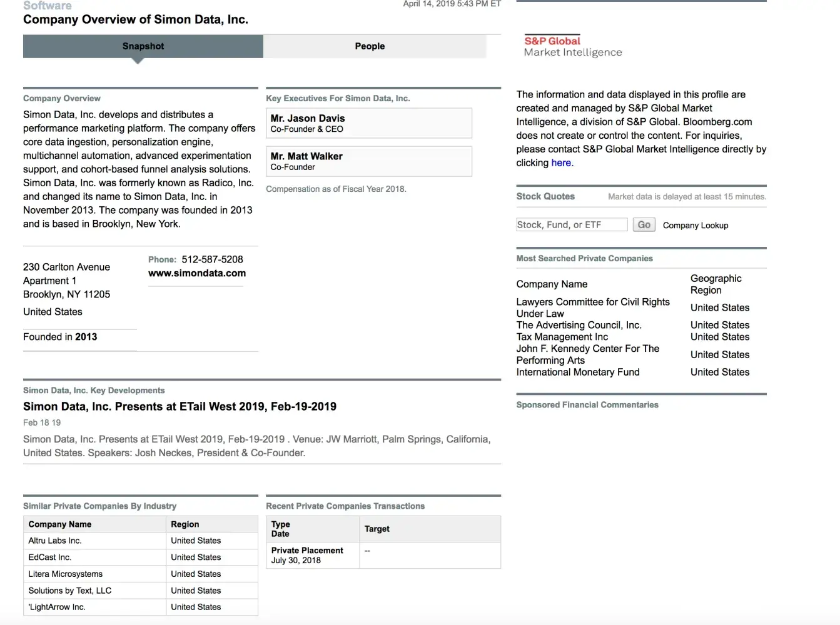
Task: Open The Advertising Council, Inc. listing
Action: (x=579, y=325)
